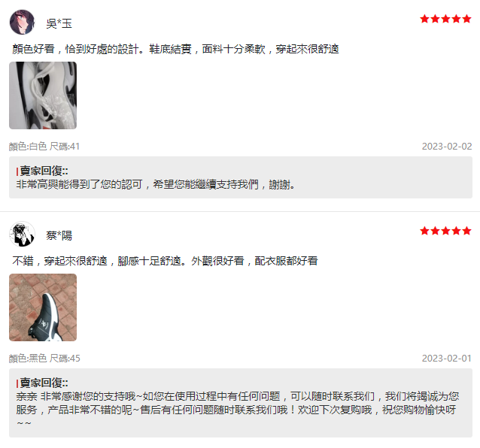Click the avatar of reviewer 蔡*陽
This screenshot has height=448, width=480.
(x=22, y=234)
